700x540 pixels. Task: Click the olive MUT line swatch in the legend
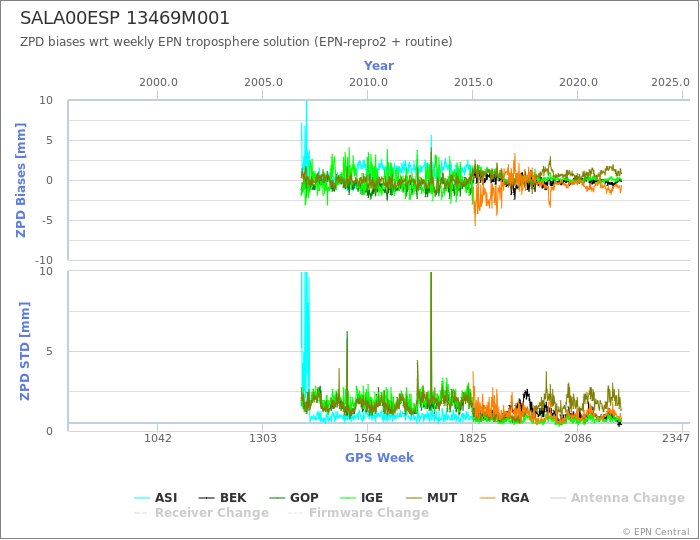[x=414, y=498]
